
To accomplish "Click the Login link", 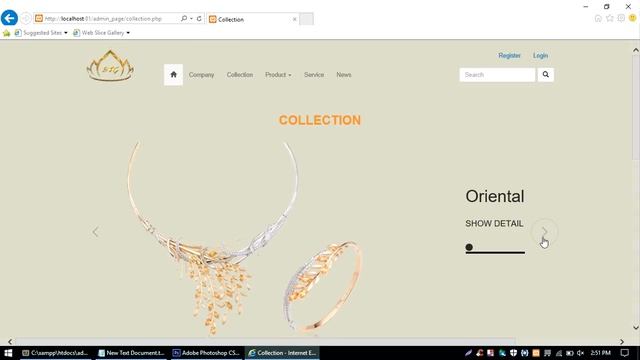I will [540, 56].
